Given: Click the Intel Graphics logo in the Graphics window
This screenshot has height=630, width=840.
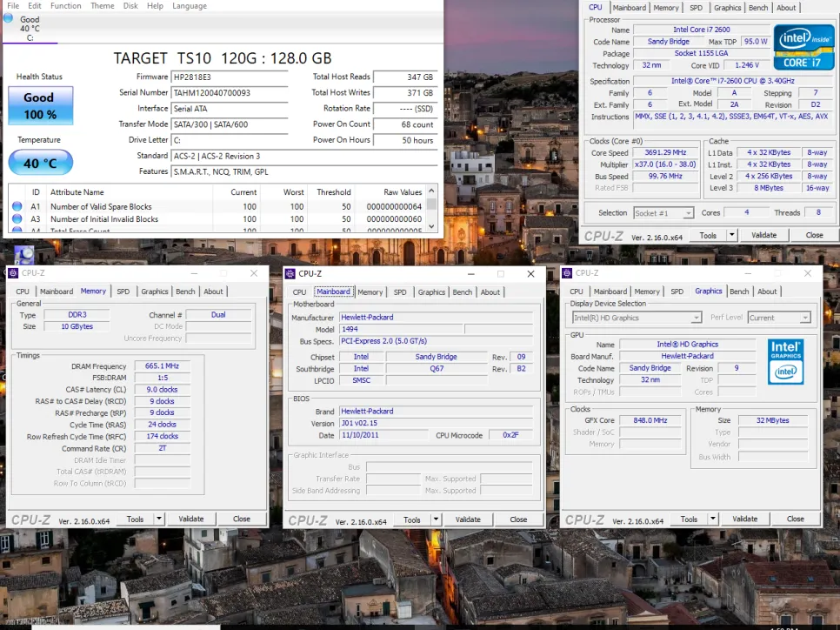Looking at the screenshot, I should [786, 361].
